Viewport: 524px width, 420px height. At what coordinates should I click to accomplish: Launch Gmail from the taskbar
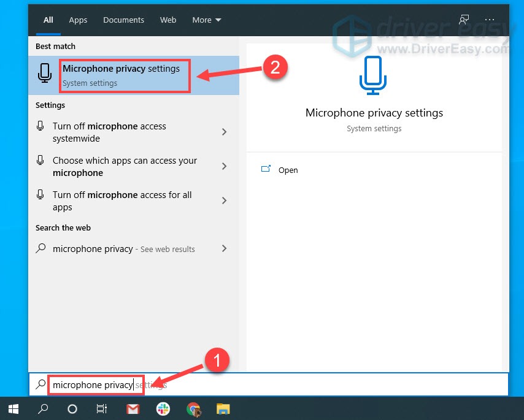133,409
